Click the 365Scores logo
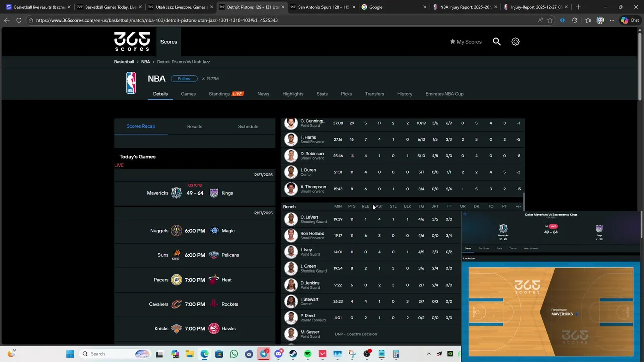The image size is (644, 362). 132,42
